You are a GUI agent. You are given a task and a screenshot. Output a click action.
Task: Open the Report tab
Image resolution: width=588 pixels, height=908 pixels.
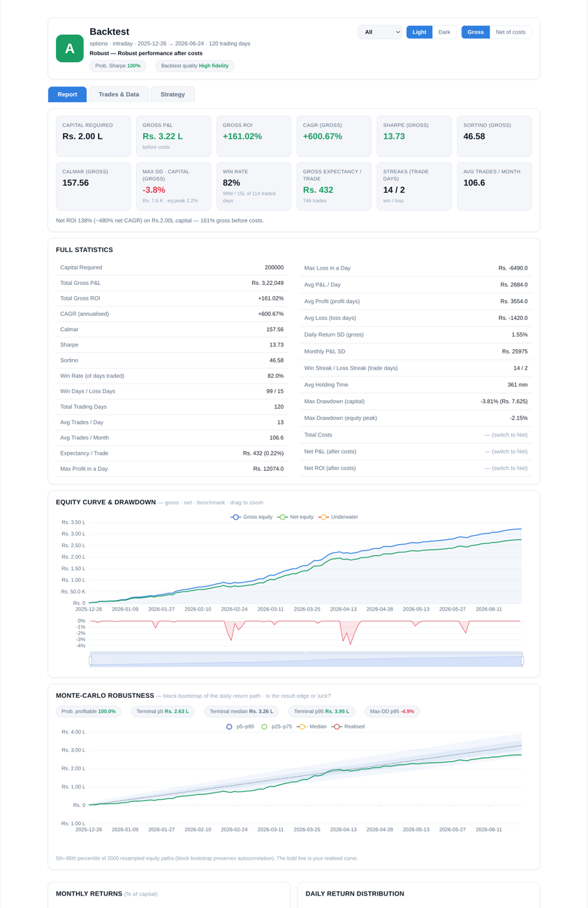(x=67, y=94)
